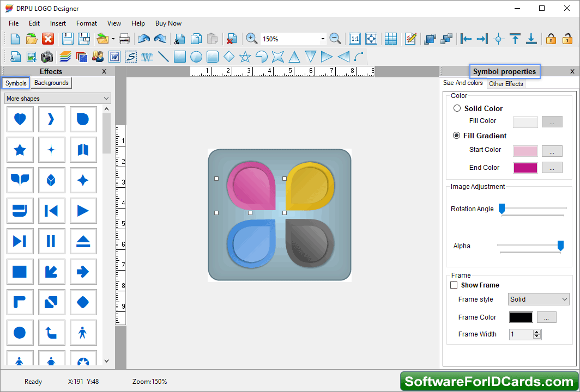Click the browse button for Frame Color

click(x=546, y=317)
